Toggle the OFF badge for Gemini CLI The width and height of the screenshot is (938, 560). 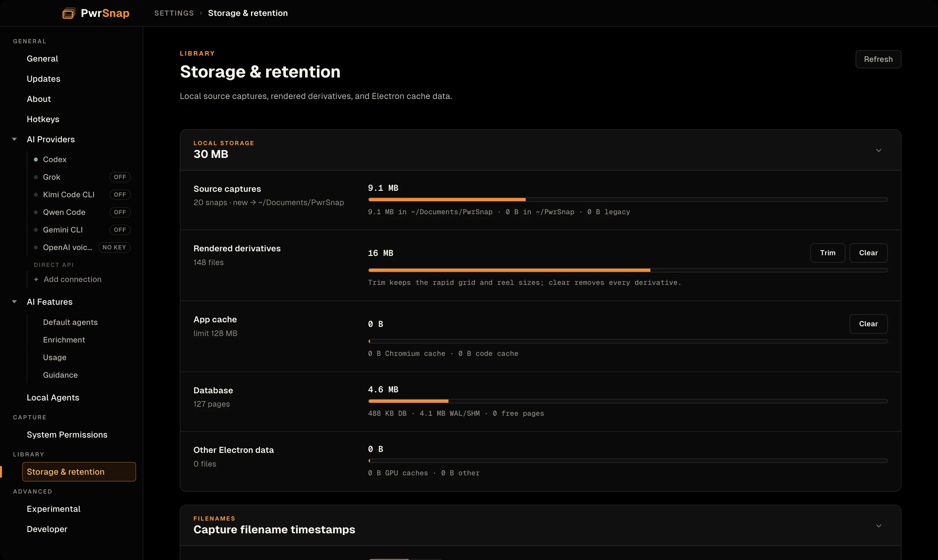tap(120, 230)
